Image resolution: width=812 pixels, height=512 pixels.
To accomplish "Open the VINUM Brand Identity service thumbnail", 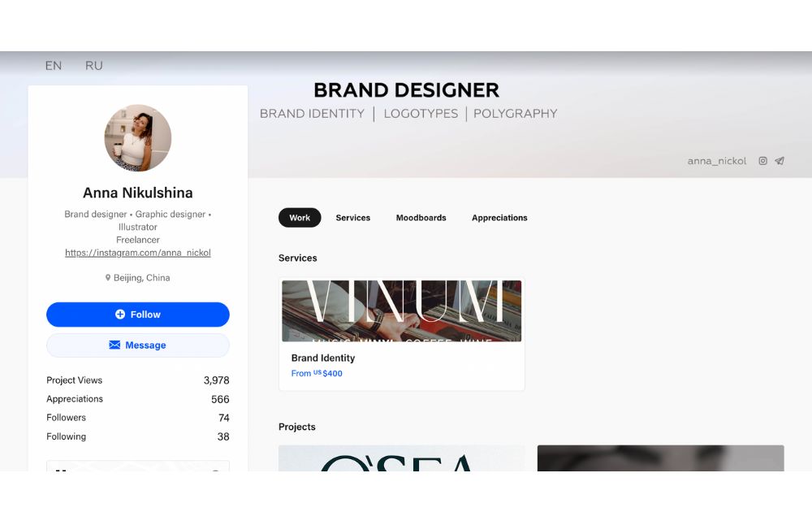I will pyautogui.click(x=401, y=311).
